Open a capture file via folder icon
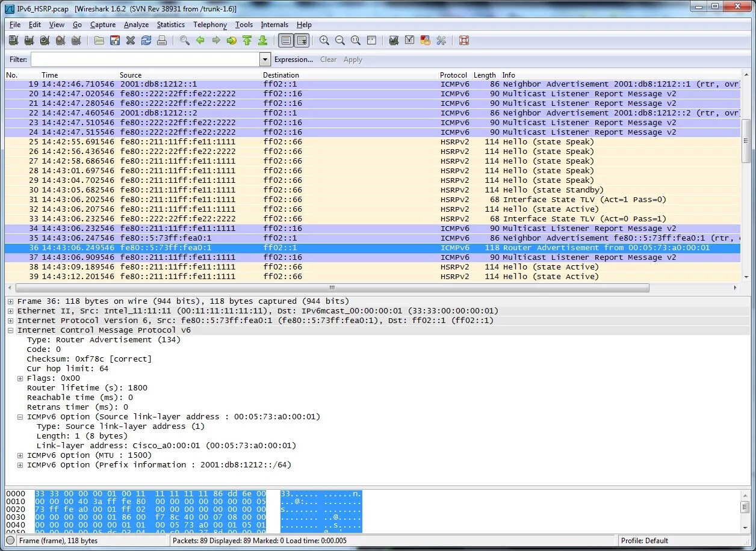 tap(99, 40)
